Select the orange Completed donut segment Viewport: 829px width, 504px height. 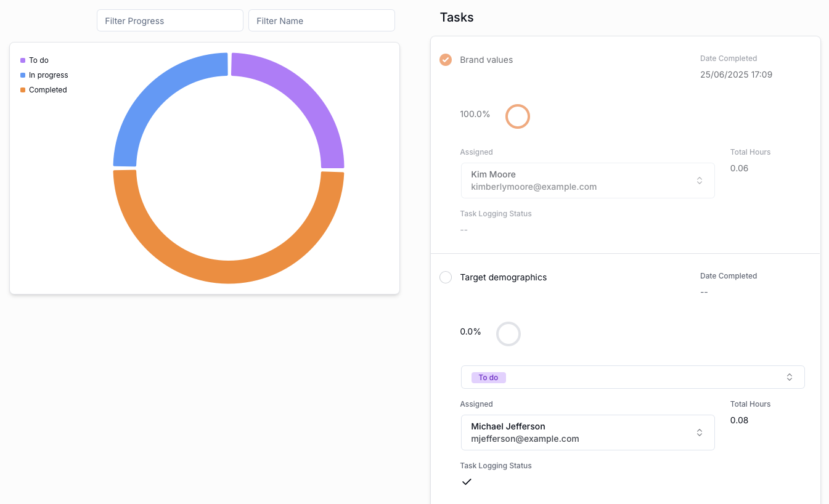229,271
